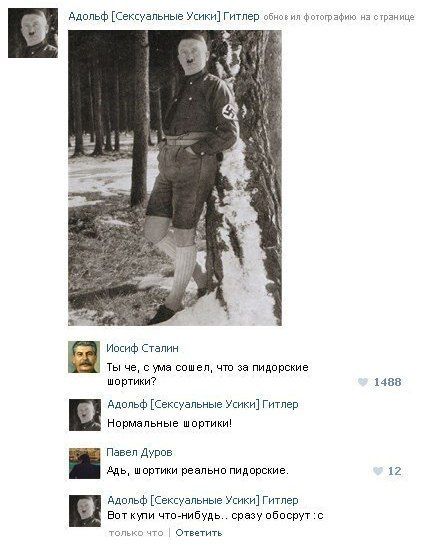The height and width of the screenshot is (549, 422).
Task: Open the Иосиф Сталин profile link
Action: point(143,348)
